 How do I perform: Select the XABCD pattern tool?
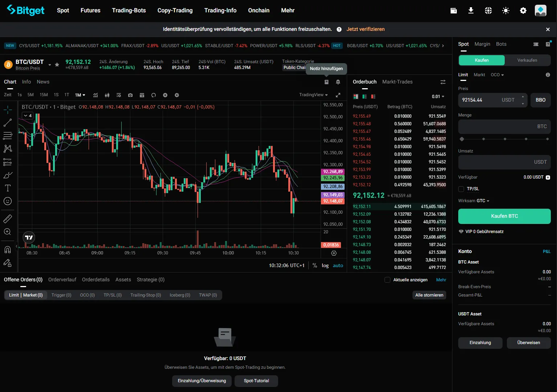(8, 149)
